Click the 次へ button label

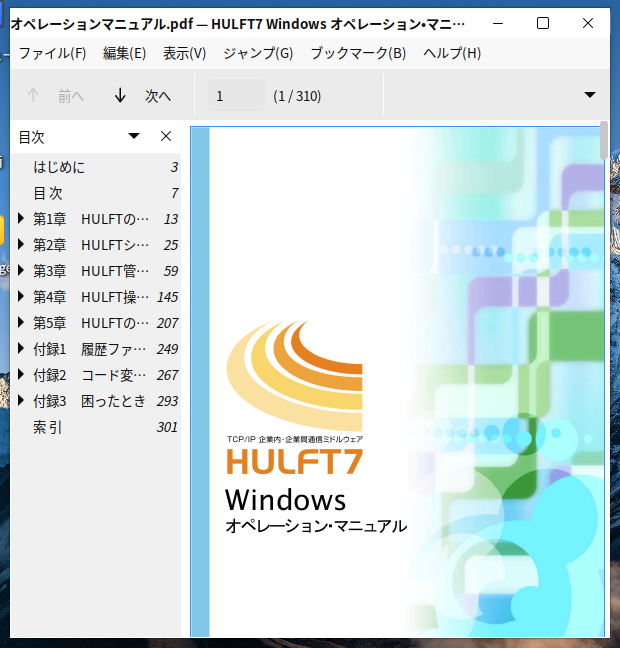point(157,96)
